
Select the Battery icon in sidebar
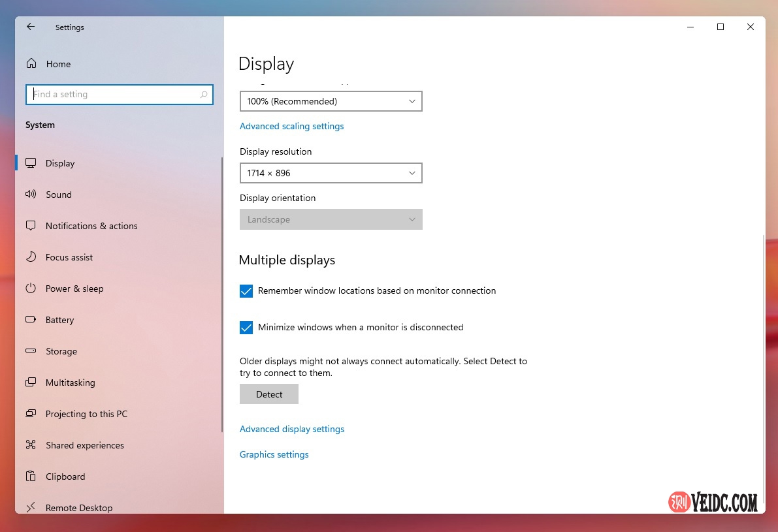pyautogui.click(x=31, y=320)
